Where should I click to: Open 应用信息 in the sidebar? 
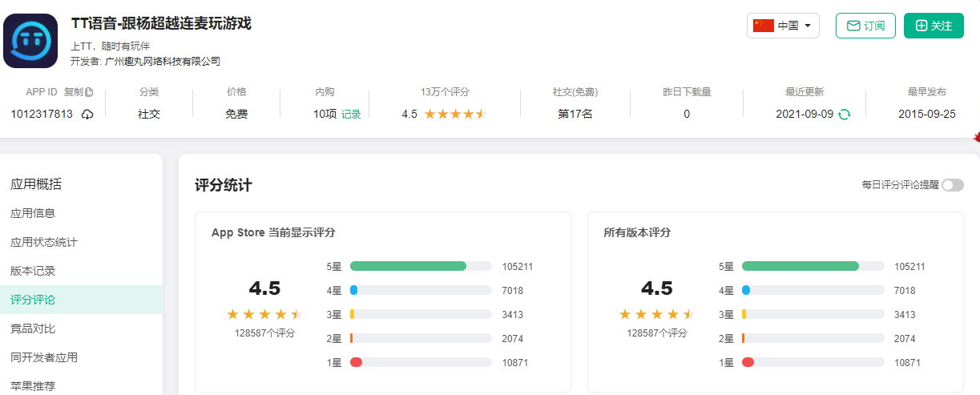tap(33, 213)
